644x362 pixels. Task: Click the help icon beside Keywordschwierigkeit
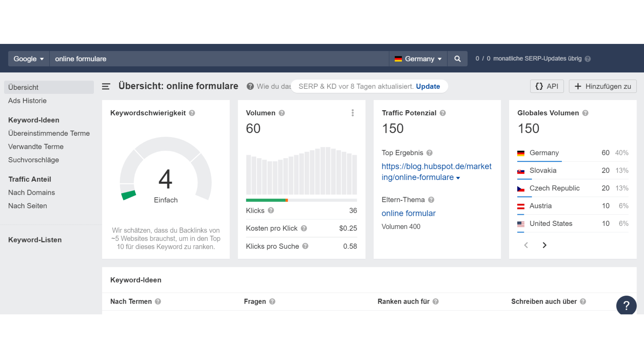pos(192,113)
